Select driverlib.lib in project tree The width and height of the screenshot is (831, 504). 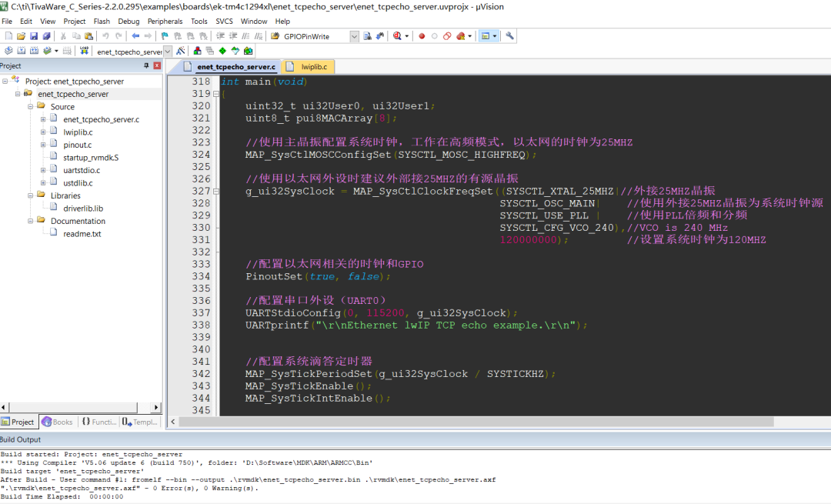(83, 209)
